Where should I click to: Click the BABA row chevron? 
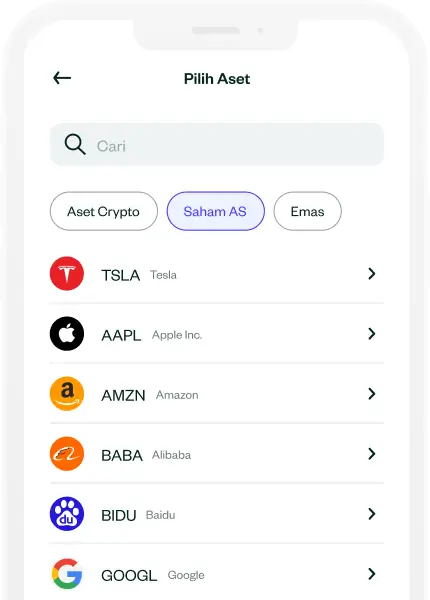371,454
